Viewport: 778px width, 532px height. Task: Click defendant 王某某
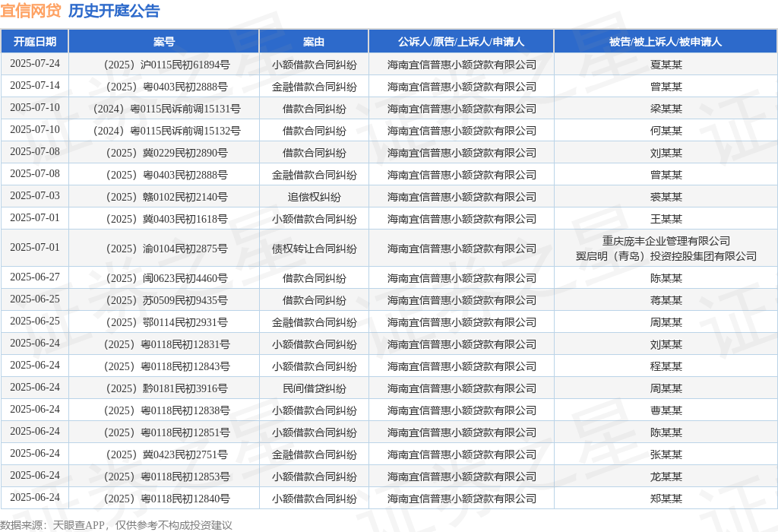(666, 219)
